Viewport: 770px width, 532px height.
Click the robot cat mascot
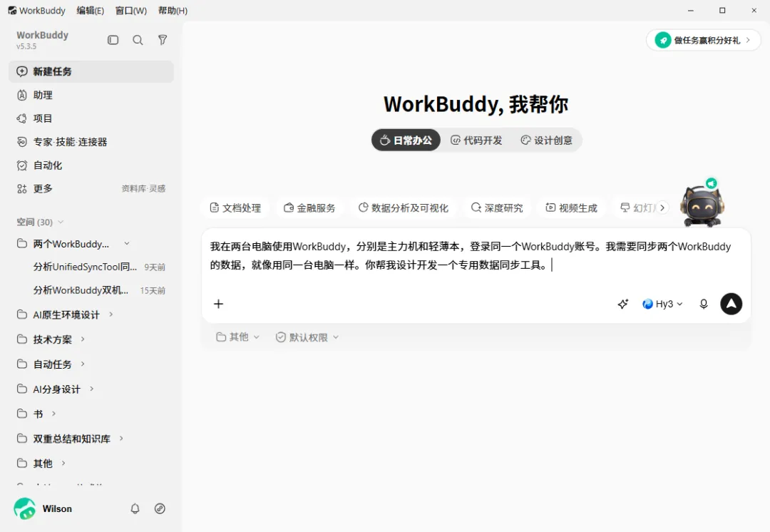(x=702, y=206)
